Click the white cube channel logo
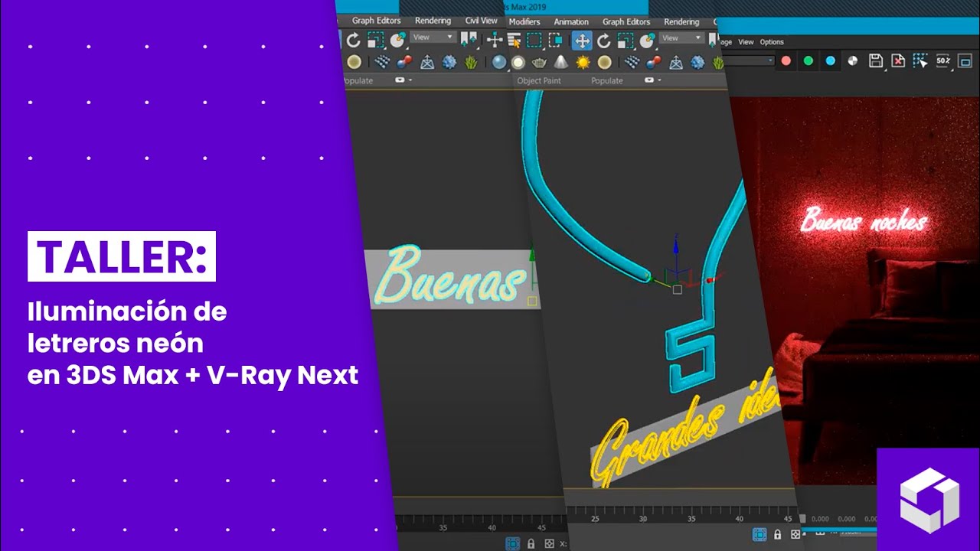 pyautogui.click(x=929, y=499)
